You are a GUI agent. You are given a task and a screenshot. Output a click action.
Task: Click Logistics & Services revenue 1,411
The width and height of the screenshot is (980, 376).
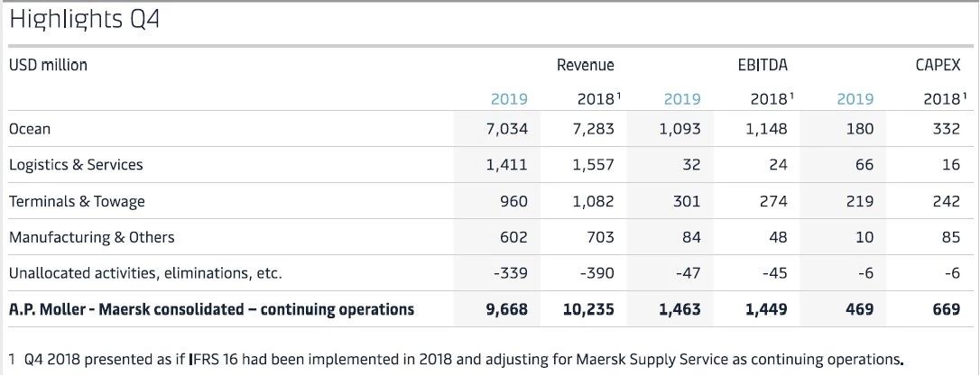[x=506, y=166]
